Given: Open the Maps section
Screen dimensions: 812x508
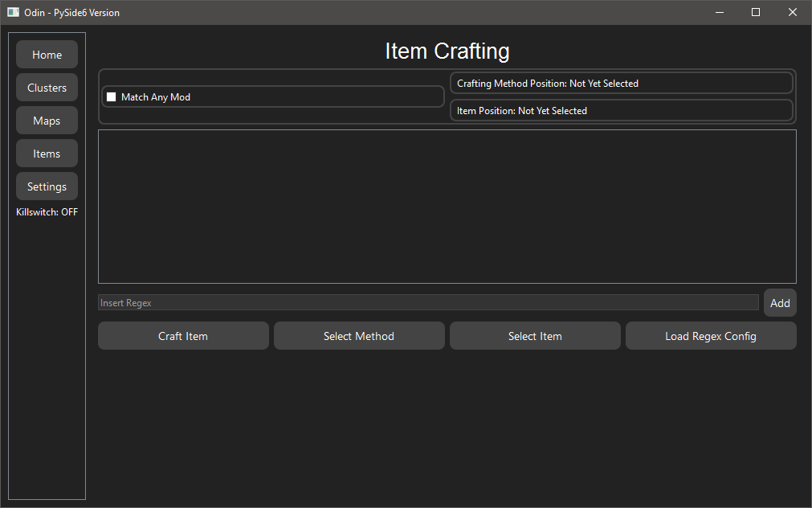Looking at the screenshot, I should click(47, 120).
